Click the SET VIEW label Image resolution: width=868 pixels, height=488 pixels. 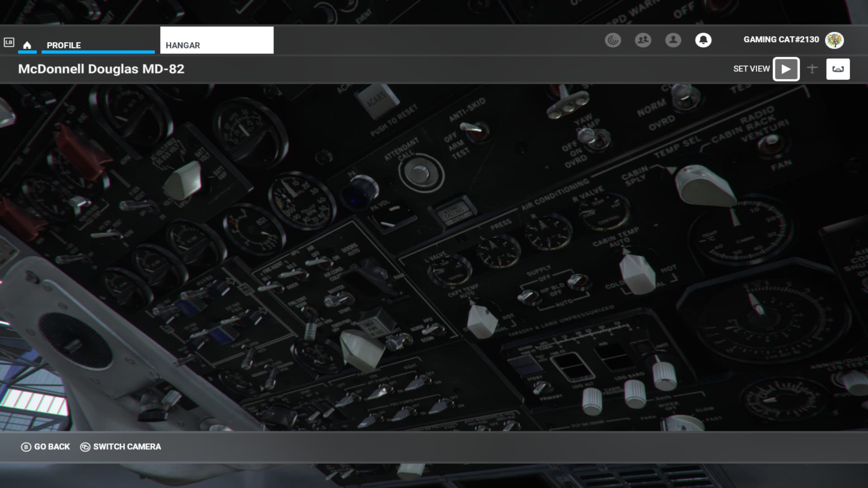pos(751,69)
